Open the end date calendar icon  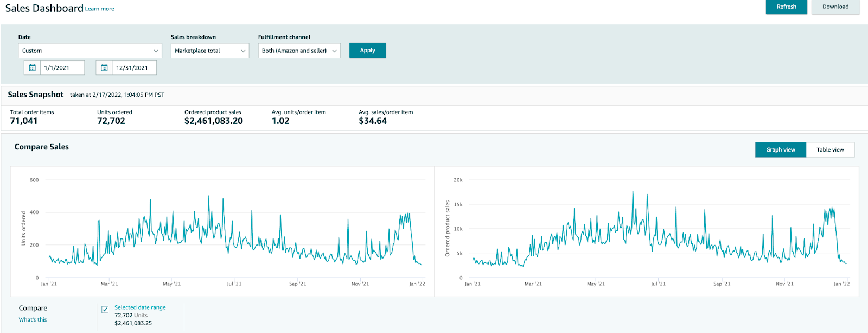(104, 68)
